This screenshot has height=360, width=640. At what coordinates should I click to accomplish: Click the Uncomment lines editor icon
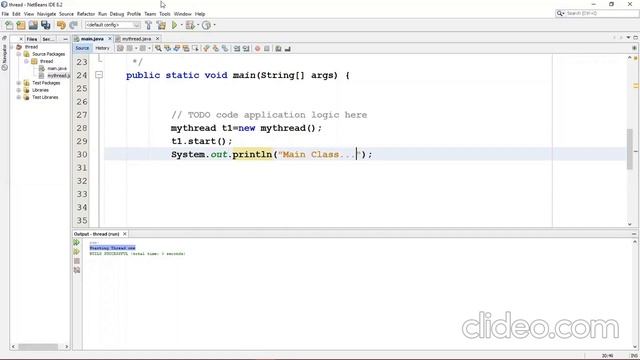click(x=287, y=49)
